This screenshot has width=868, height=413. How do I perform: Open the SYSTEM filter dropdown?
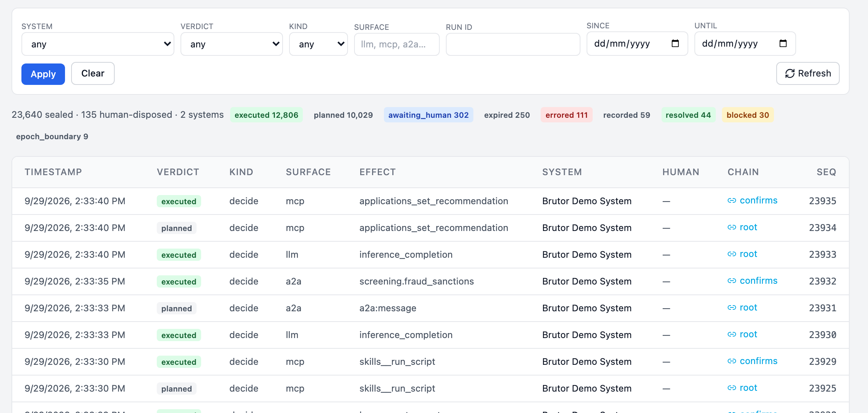(x=98, y=44)
